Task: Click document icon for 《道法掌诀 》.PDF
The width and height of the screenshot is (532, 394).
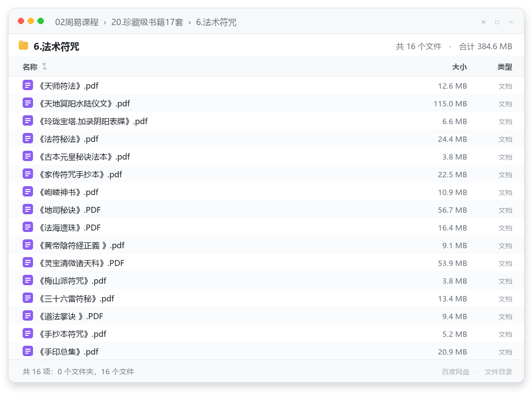Action: (28, 316)
